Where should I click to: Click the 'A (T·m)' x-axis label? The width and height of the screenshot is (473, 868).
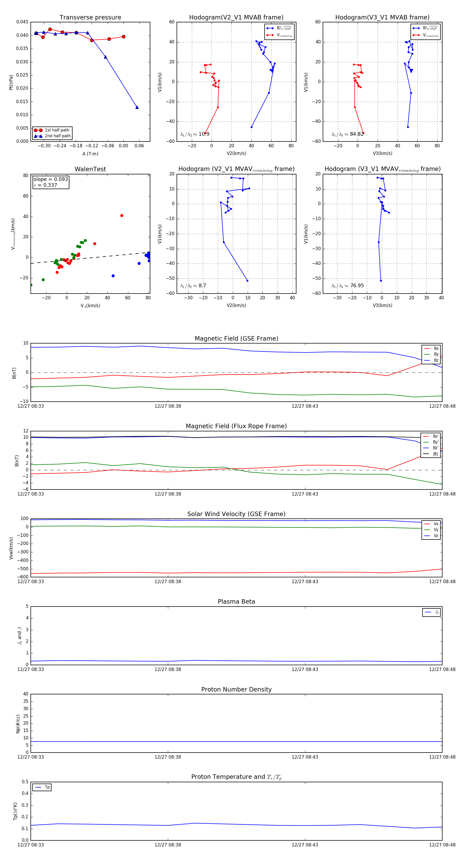[x=90, y=154]
